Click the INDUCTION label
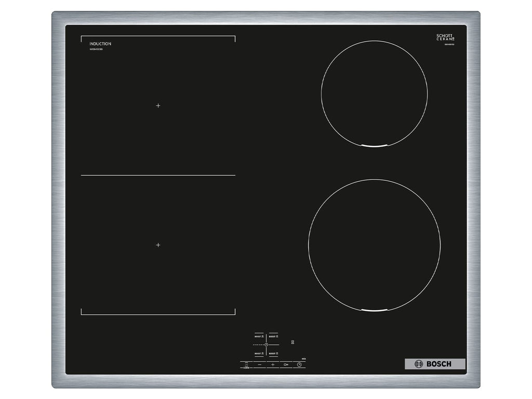 pos(100,44)
